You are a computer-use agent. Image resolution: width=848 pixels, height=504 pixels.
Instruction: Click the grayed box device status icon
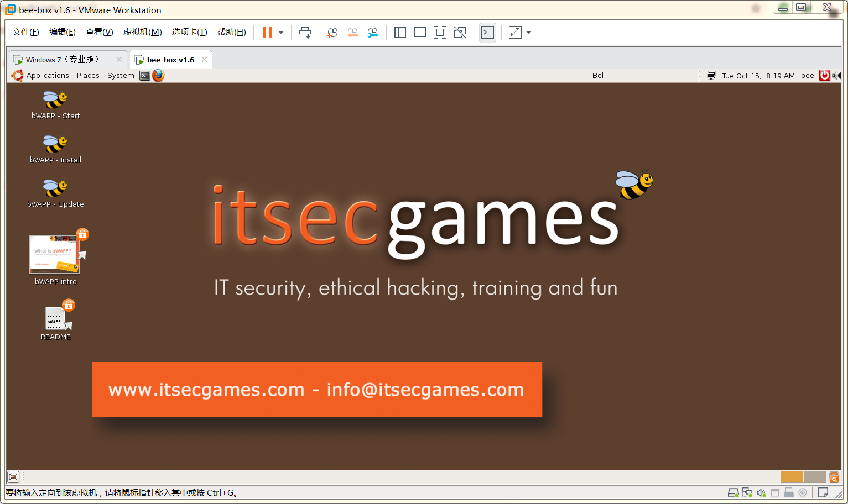click(775, 492)
